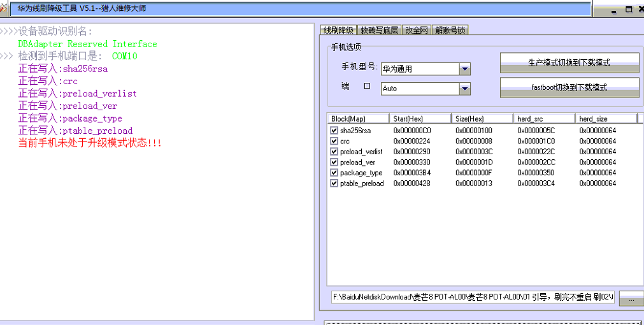Select size value 0x0000000F

pos(474,173)
